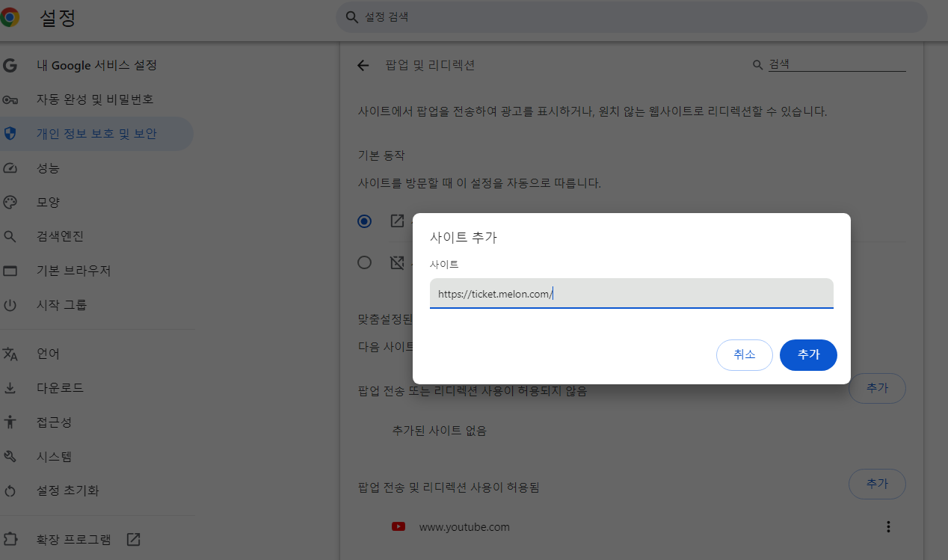This screenshot has width=948, height=560.
Task: Click the Chrome logo icon
Action: tap(10, 16)
